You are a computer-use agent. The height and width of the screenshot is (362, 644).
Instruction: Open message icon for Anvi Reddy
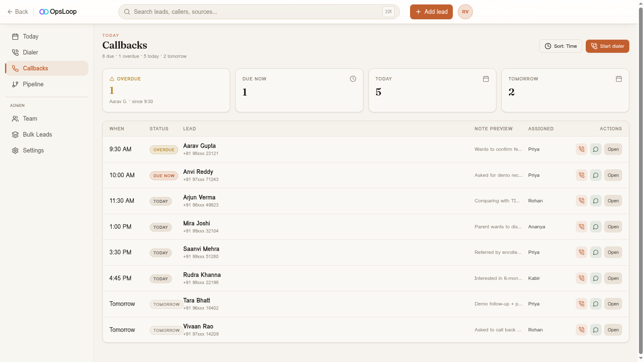coord(595,175)
